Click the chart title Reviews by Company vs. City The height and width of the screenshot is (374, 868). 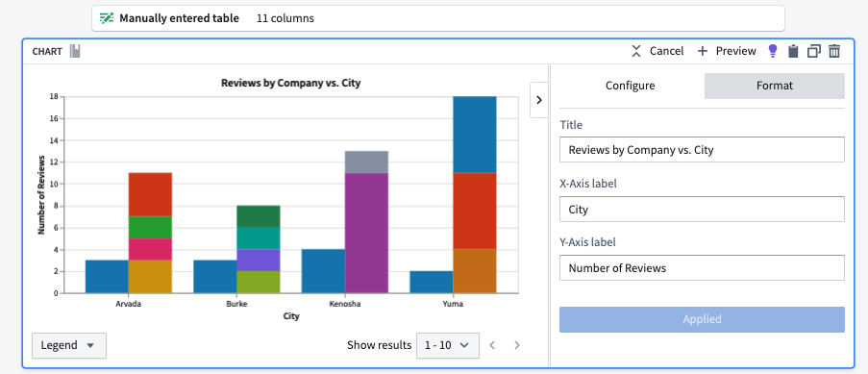point(290,83)
